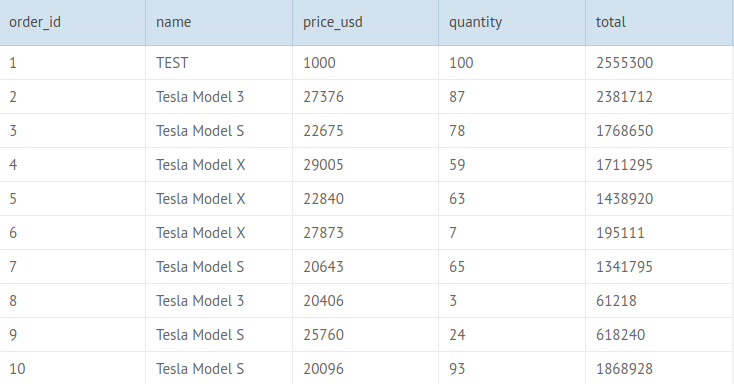Click the price_usd column header
The height and width of the screenshot is (384, 734).
pos(366,22)
